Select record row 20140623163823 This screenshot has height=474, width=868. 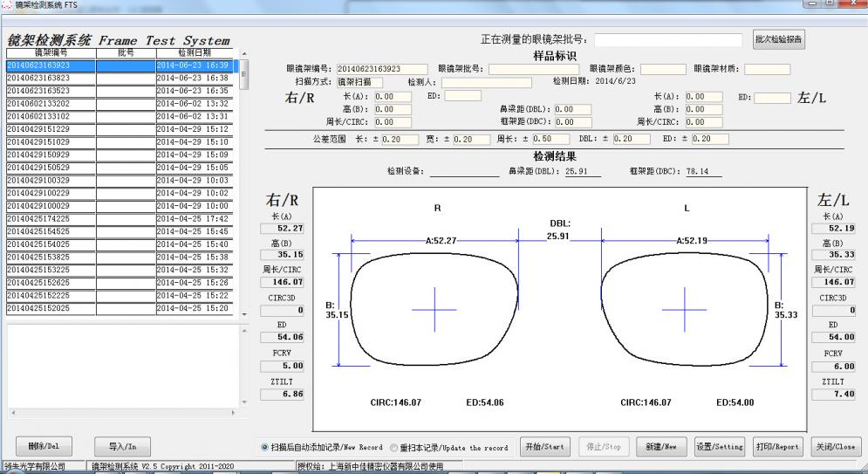pyautogui.click(x=120, y=78)
